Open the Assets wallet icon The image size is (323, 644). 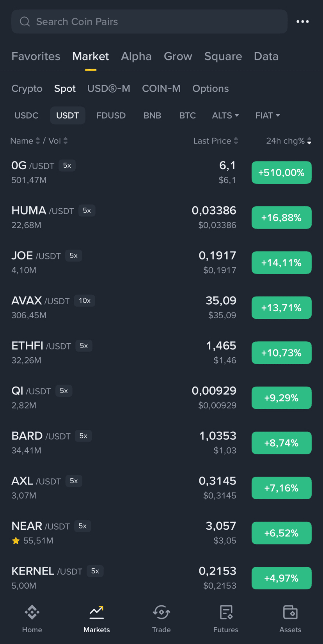[290, 613]
